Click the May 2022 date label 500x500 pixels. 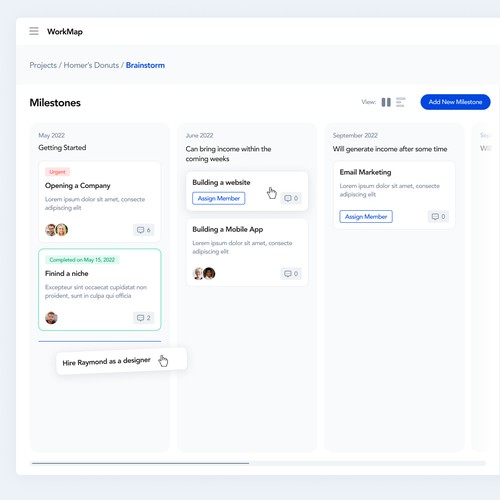point(51,135)
